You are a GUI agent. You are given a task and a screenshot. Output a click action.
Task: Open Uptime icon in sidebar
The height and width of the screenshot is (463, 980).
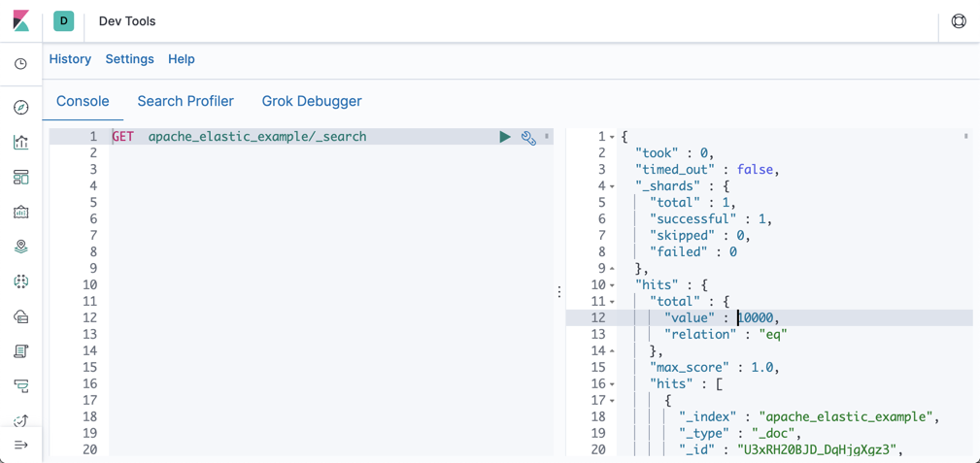tap(20, 420)
